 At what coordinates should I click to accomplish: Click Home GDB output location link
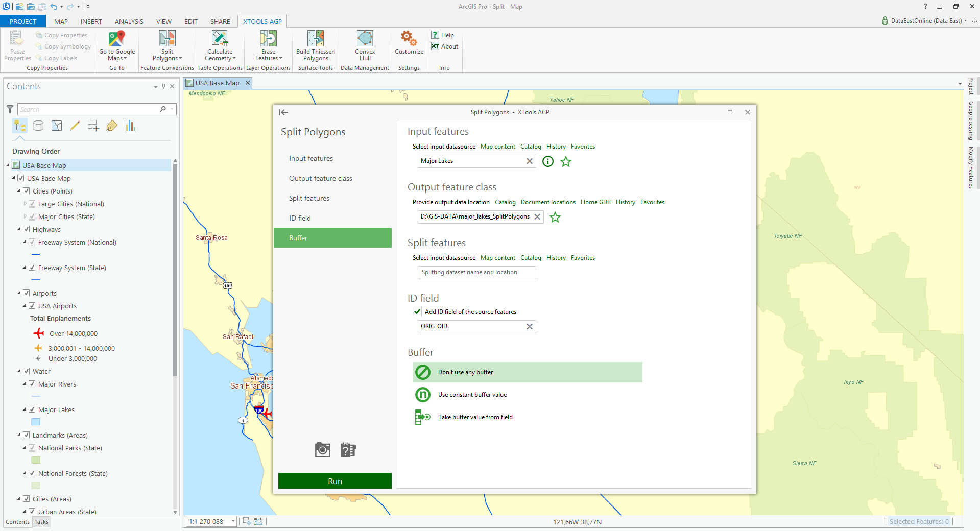595,202
